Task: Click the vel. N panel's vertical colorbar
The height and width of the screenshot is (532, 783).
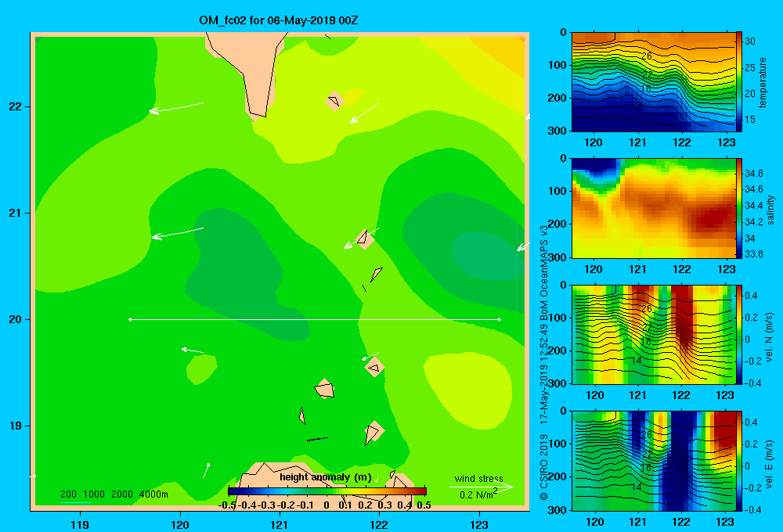Action: pos(739,334)
